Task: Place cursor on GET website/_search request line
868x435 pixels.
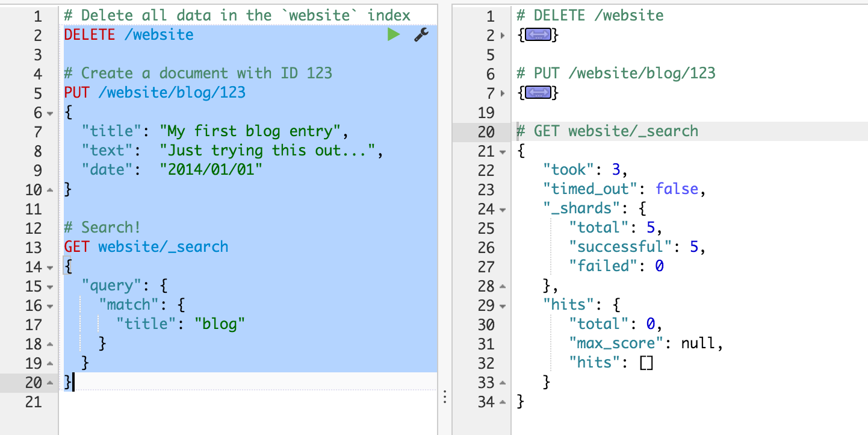Action: [146, 247]
